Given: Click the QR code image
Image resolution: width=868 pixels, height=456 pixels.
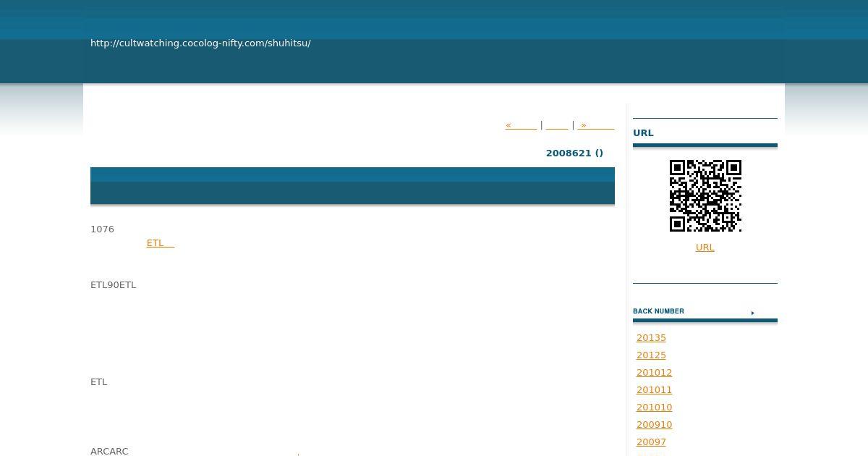Looking at the screenshot, I should [x=705, y=196].
